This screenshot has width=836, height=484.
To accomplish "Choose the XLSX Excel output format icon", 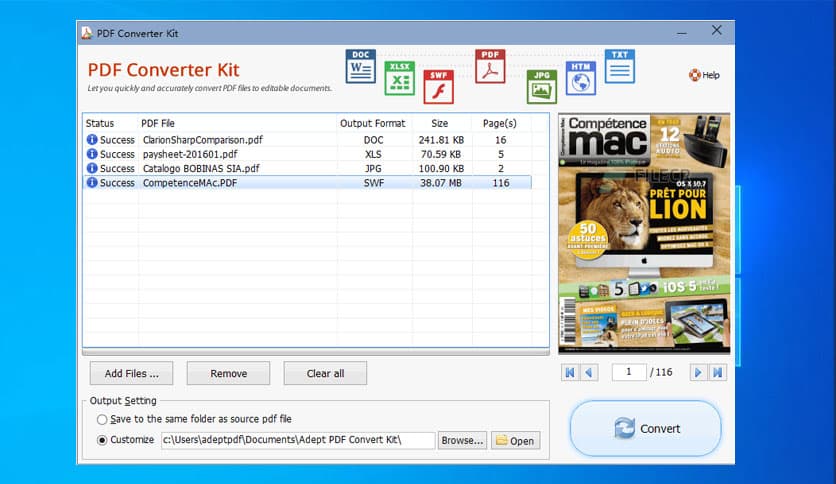I will pos(399,78).
